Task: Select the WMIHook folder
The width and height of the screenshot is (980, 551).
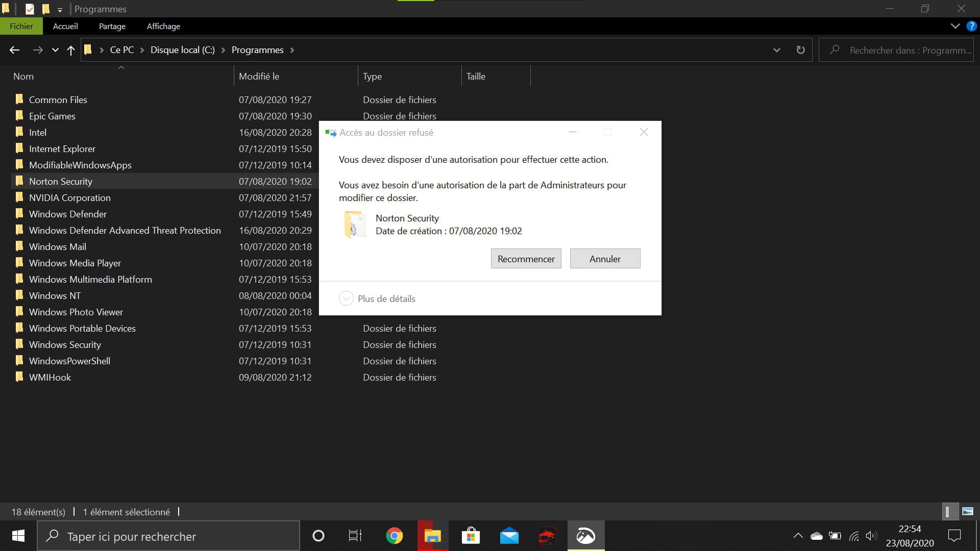Action: point(50,377)
